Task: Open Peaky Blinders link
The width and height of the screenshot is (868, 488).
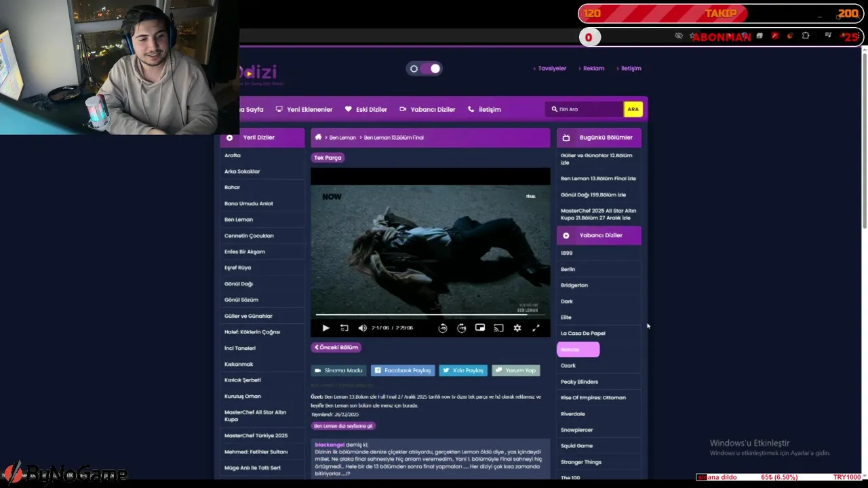Action: click(579, 382)
